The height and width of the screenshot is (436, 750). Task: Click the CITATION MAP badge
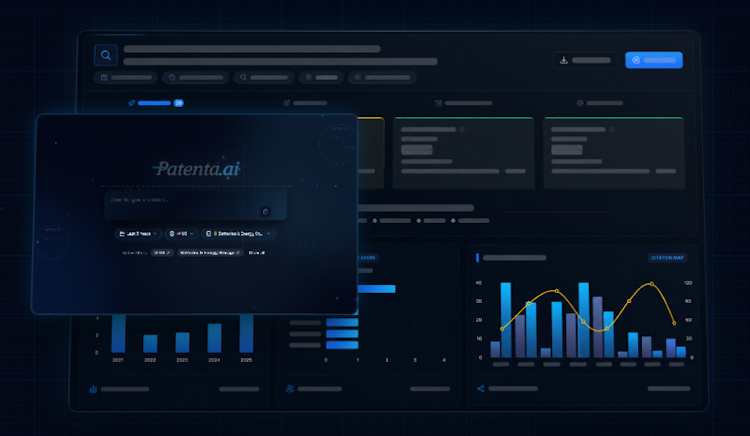(667, 258)
